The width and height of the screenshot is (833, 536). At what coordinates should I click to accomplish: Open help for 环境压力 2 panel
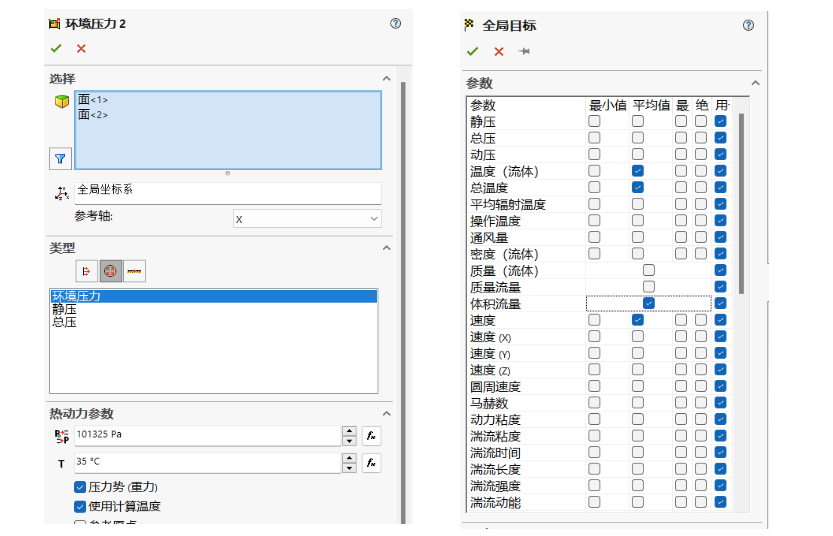click(395, 23)
